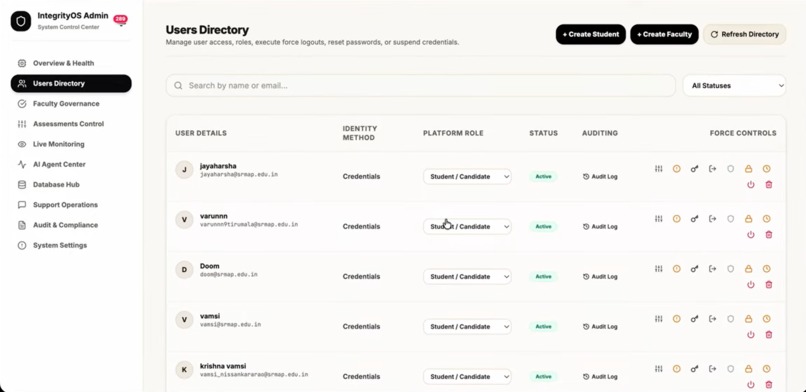Click the IntegrityOS shield logo
The width and height of the screenshot is (806, 392).
[21, 21]
